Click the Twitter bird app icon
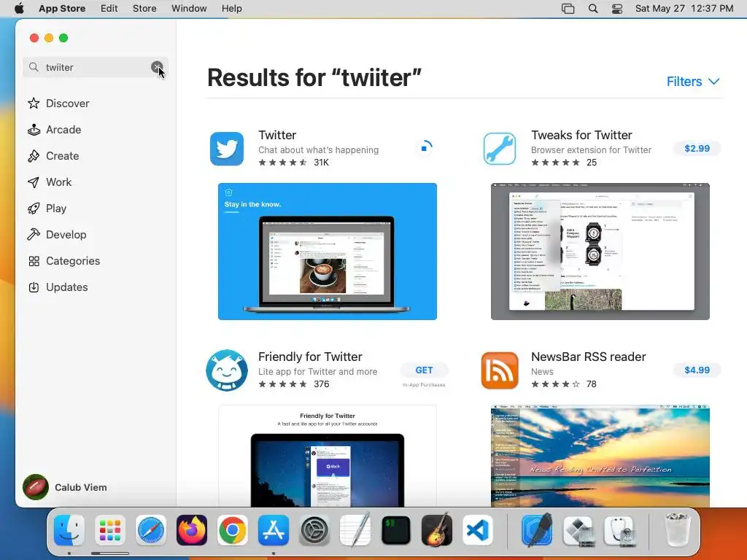Screen dimensions: 747x560 227,149
